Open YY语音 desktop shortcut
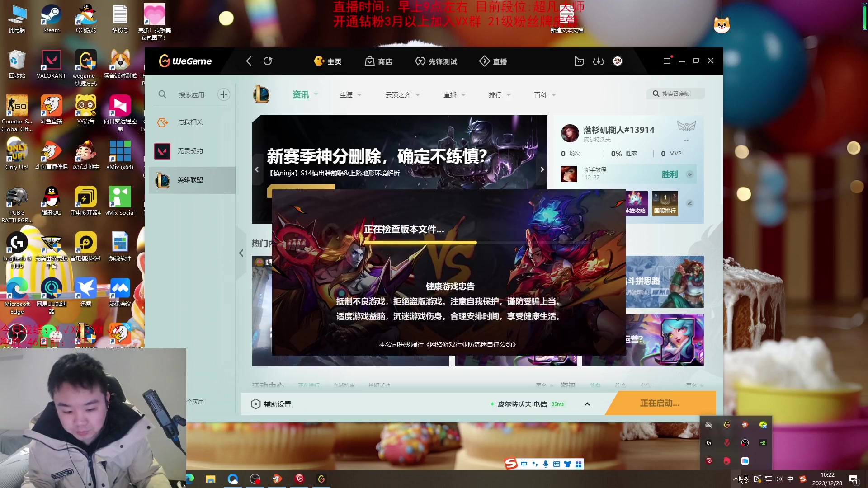Screen dimensions: 868x488 tap(85, 109)
